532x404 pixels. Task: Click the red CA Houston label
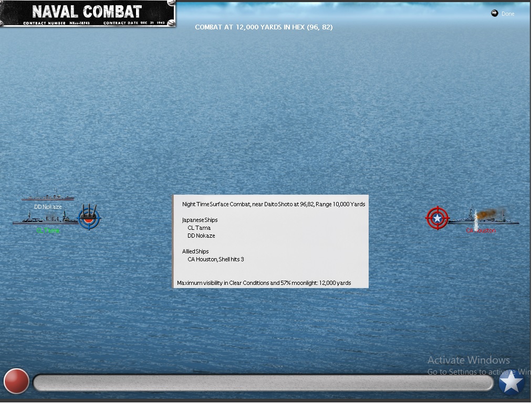(481, 230)
